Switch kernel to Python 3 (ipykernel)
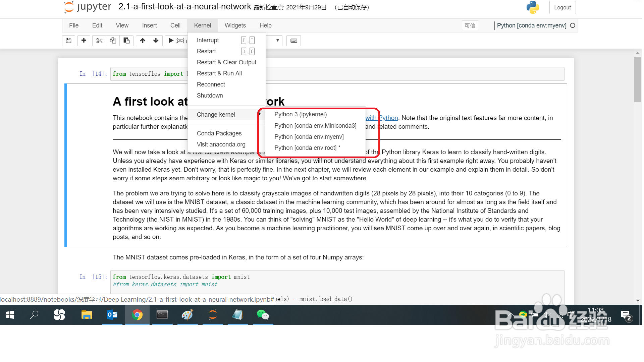 pos(315,114)
